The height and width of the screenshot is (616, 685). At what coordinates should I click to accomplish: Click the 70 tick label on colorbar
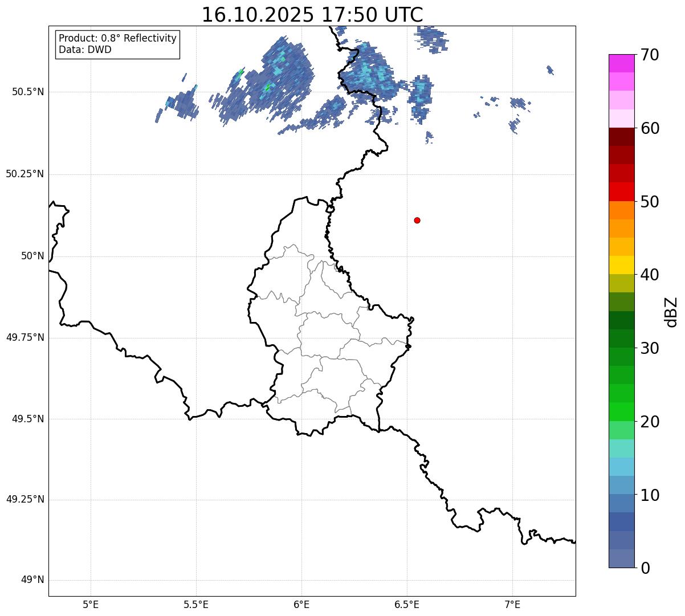click(x=649, y=55)
